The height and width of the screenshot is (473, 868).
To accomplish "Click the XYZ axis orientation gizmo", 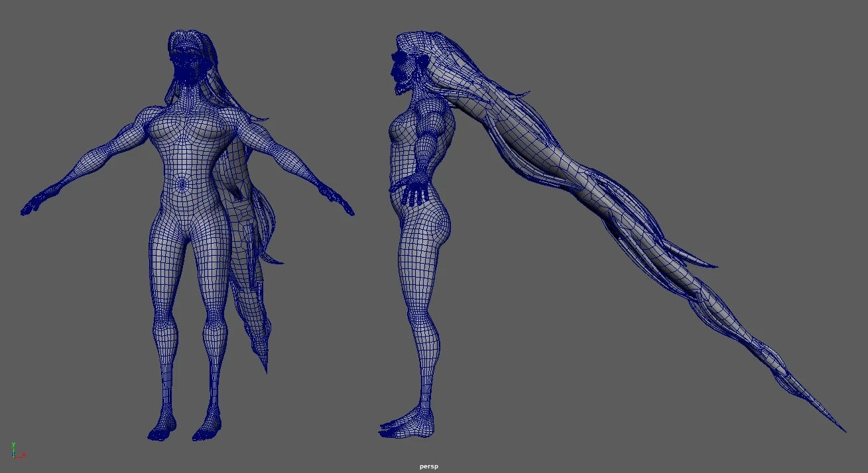I will pyautogui.click(x=16, y=451).
